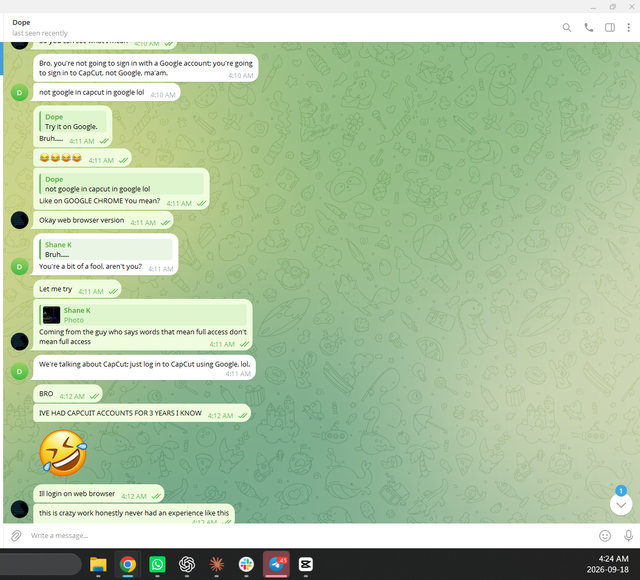Open CapCut from the taskbar

(x=306, y=564)
